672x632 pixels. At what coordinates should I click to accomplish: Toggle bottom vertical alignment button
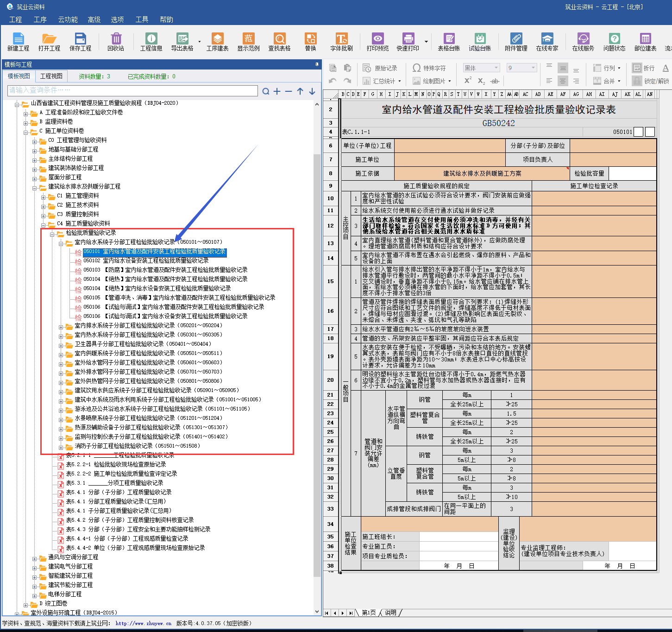[576, 70]
